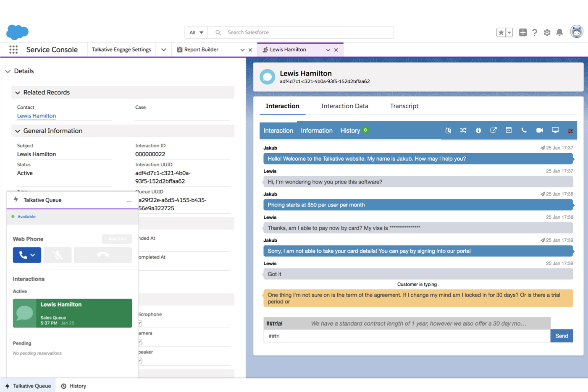Mute the Web Phone microphone
The image size is (588, 392).
point(58,255)
